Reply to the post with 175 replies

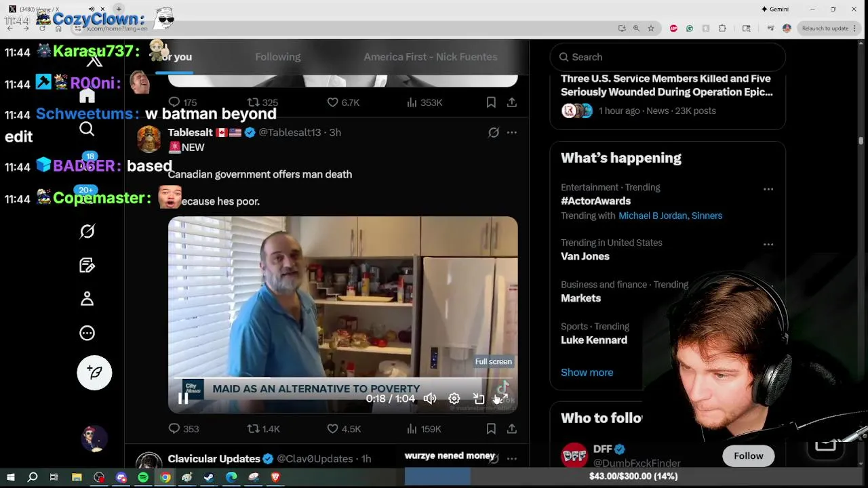click(x=182, y=102)
